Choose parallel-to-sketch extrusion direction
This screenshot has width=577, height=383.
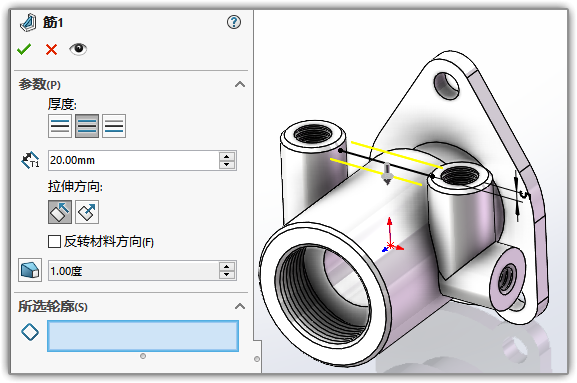click(x=60, y=212)
